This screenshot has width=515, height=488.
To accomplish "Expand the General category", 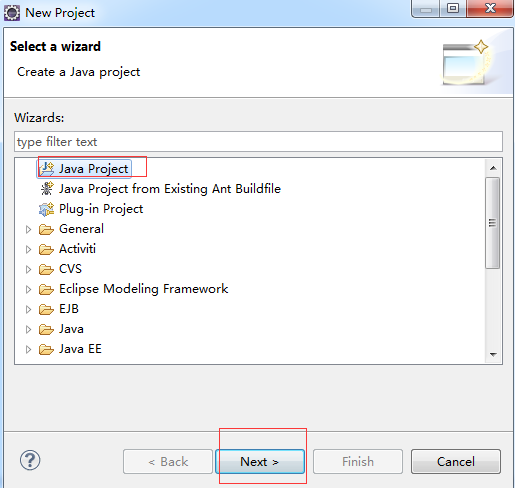I will coord(28,229).
